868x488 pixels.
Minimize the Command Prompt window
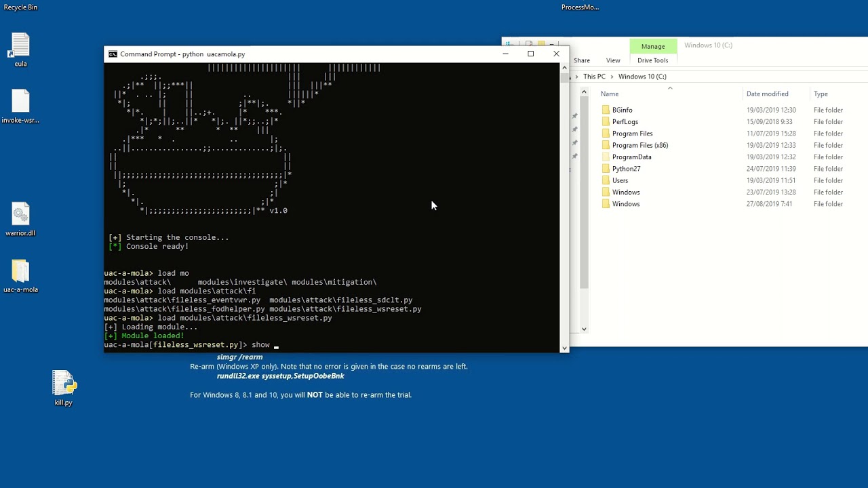tap(505, 54)
